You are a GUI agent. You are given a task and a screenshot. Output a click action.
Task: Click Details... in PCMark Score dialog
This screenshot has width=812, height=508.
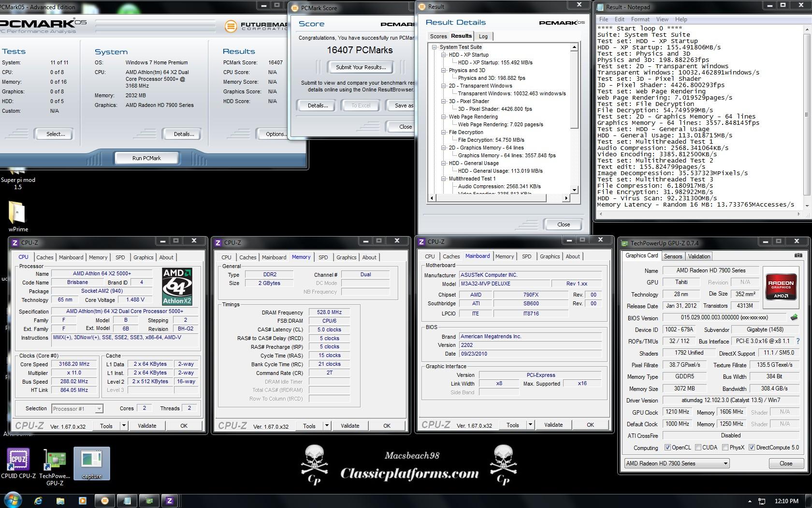tap(318, 105)
